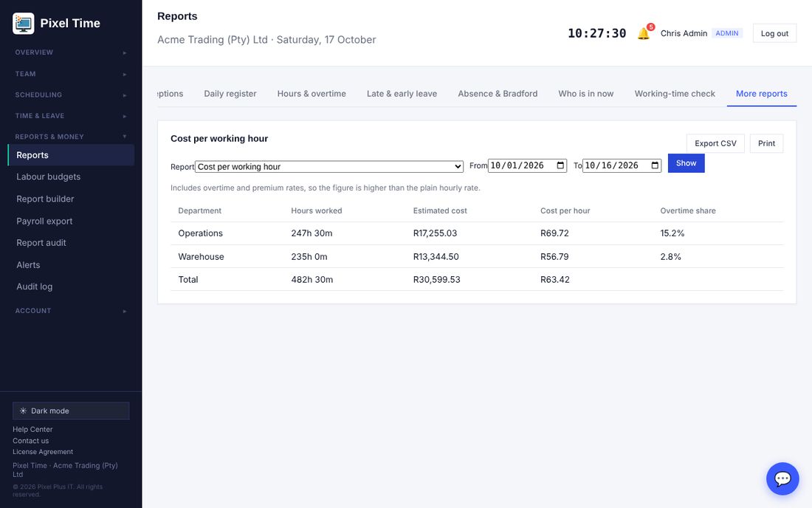The image size is (812, 508).
Task: Open the Absence & Bradford tab
Action: coord(498,94)
